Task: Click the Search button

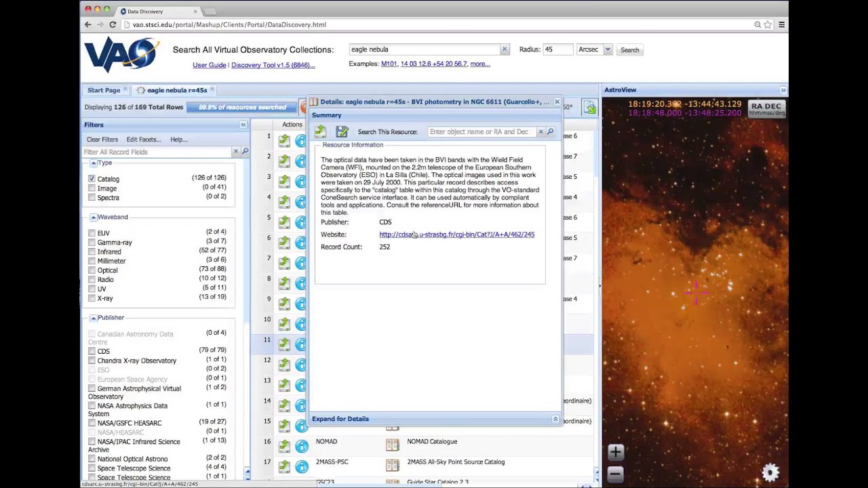Action: pyautogui.click(x=630, y=50)
